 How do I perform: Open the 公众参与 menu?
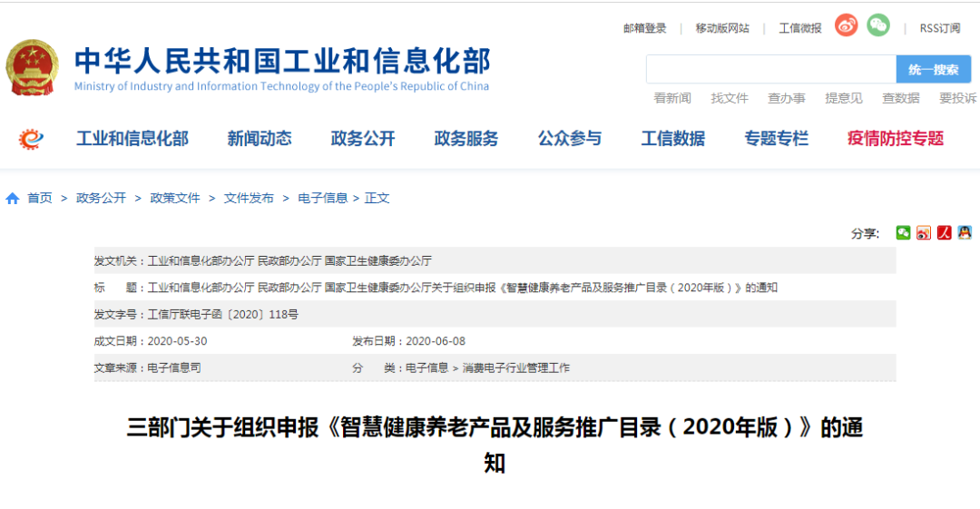click(x=569, y=138)
